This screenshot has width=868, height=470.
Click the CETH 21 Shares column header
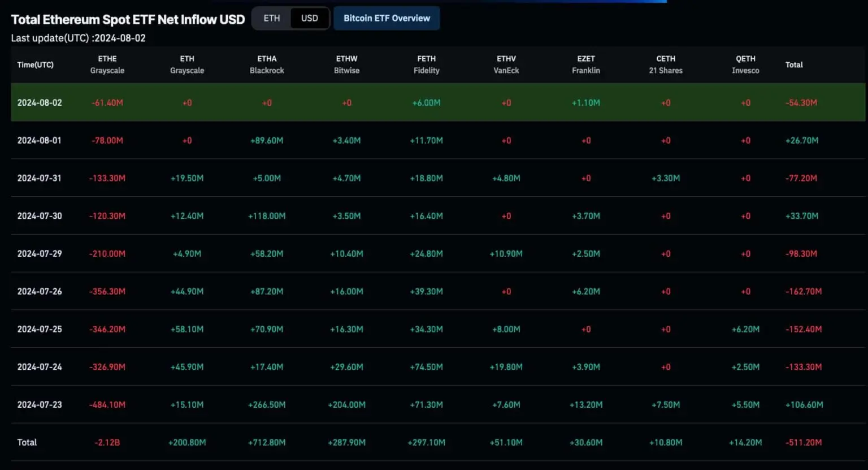pos(666,64)
